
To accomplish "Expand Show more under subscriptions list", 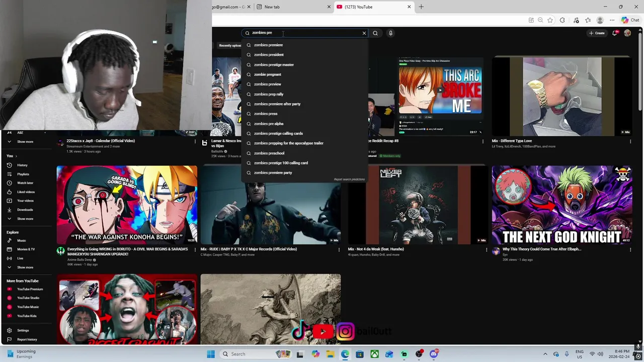I will (x=25, y=142).
